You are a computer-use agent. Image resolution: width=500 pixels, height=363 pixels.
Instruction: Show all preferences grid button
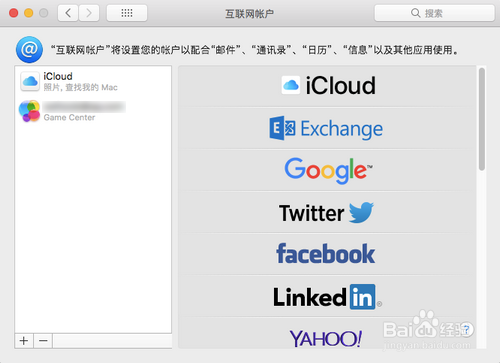[127, 13]
